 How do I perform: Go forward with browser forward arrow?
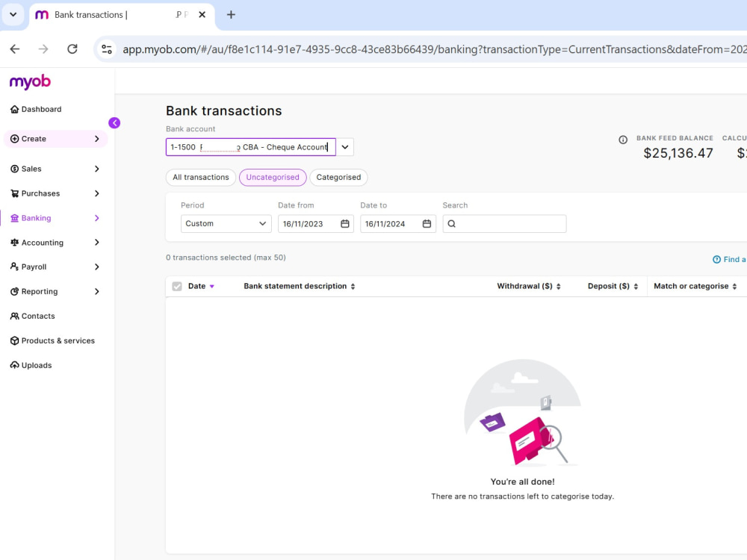click(43, 49)
